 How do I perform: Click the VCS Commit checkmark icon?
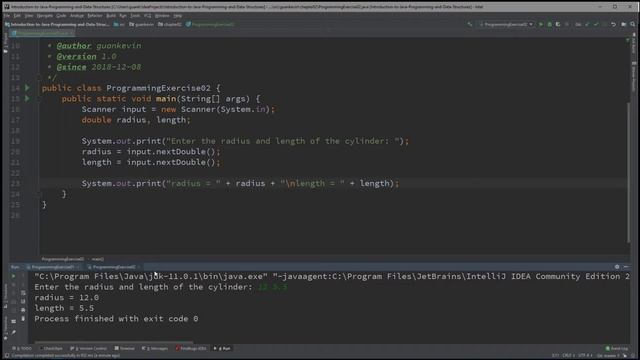596,24
